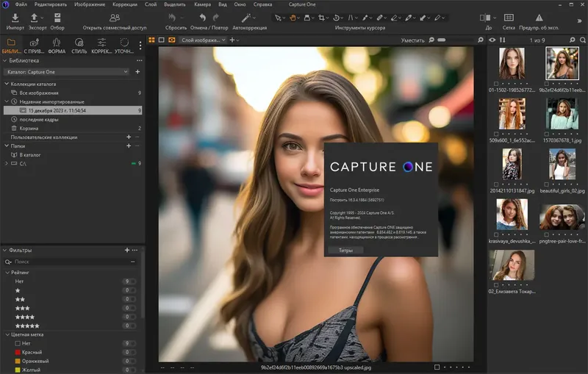Click the Открыть совместный доступ icon
The image size is (588, 374).
pyautogui.click(x=114, y=18)
